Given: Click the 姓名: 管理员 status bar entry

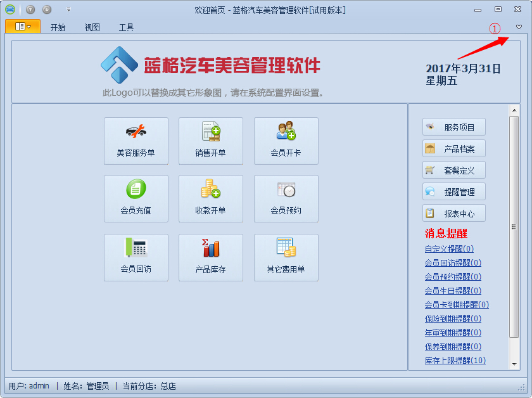Looking at the screenshot, I should pyautogui.click(x=86, y=386).
